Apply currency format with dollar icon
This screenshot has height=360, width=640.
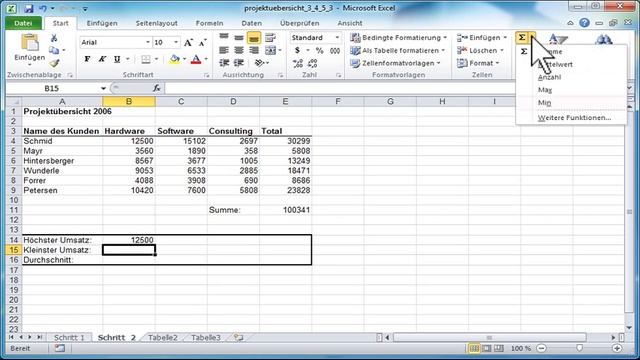pos(297,50)
